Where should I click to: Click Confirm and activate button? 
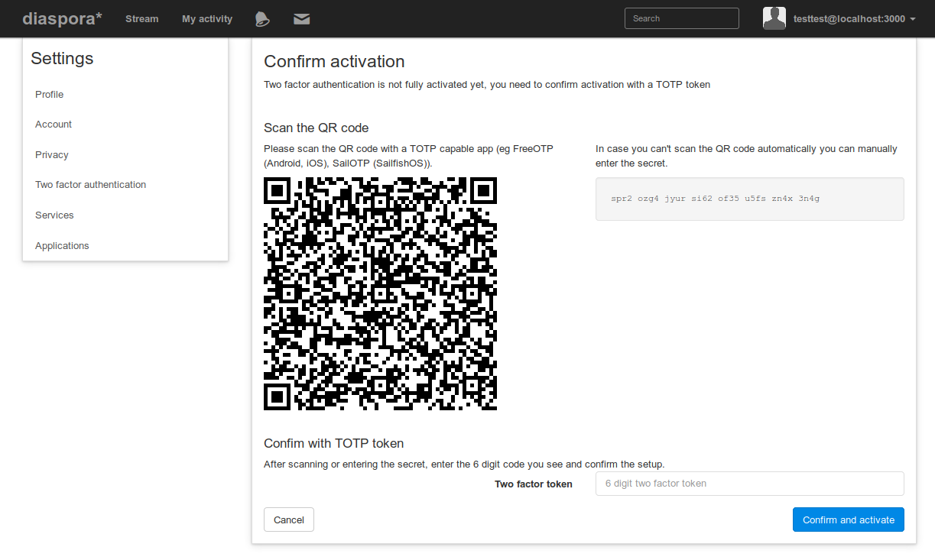(849, 520)
